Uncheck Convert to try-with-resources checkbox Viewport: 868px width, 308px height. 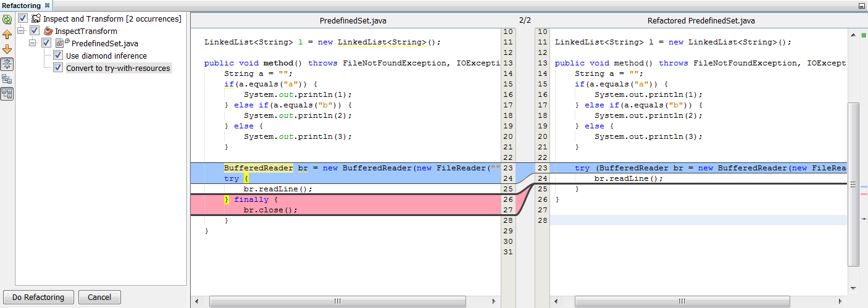(58, 68)
